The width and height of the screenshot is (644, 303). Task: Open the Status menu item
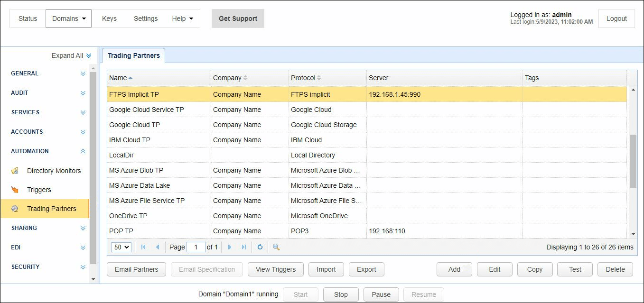pyautogui.click(x=28, y=18)
